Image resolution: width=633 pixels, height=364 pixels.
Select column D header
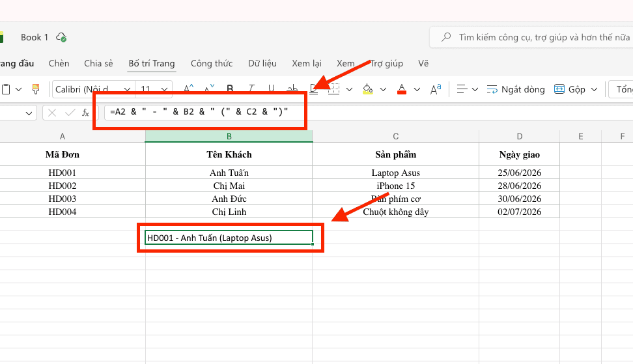[x=520, y=136]
